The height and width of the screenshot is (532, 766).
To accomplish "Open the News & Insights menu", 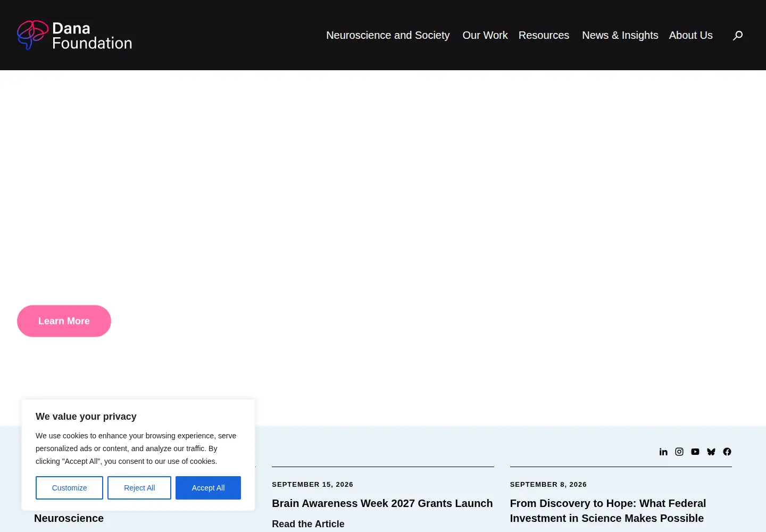I will tap(620, 35).
